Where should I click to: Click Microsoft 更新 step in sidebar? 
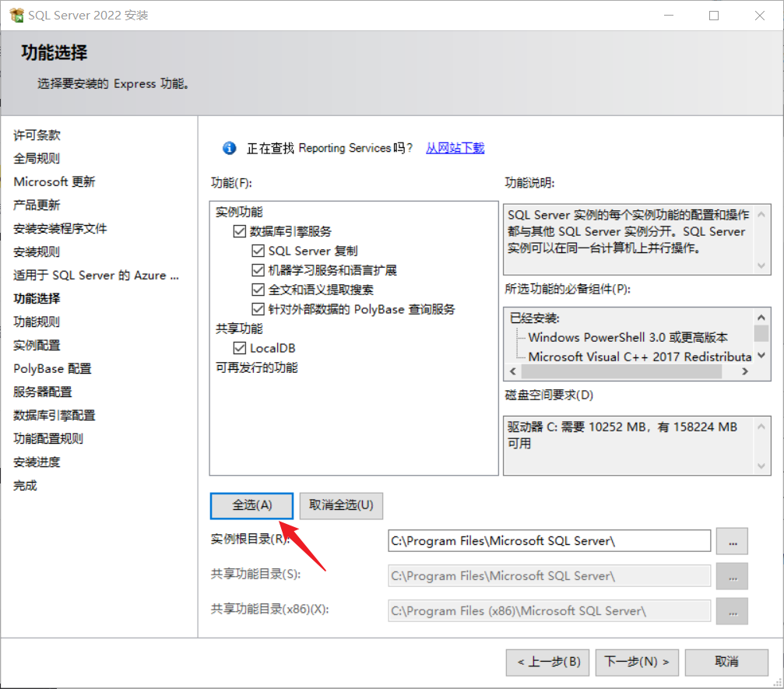[x=54, y=181]
